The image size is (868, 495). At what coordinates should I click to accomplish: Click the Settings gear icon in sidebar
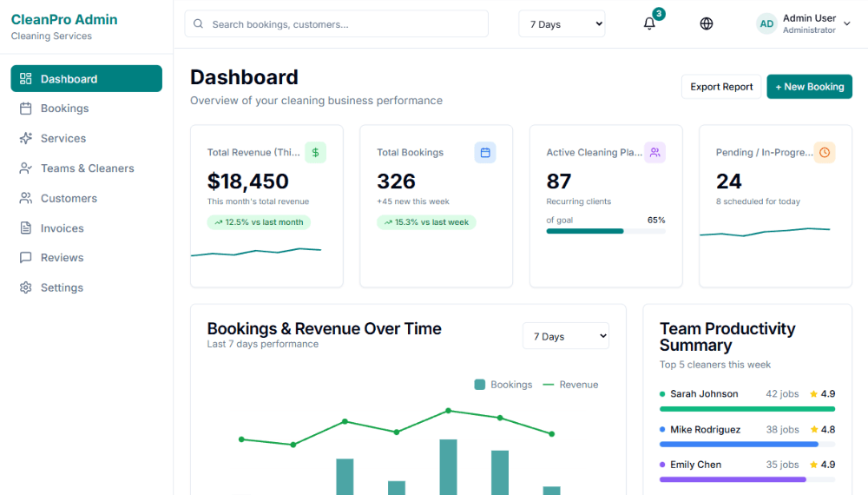pos(25,287)
